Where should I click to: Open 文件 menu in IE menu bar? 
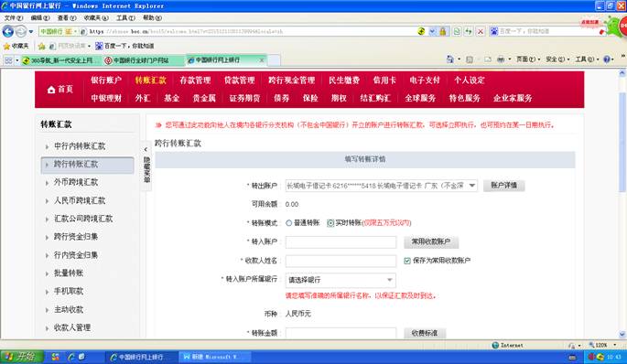[13, 18]
